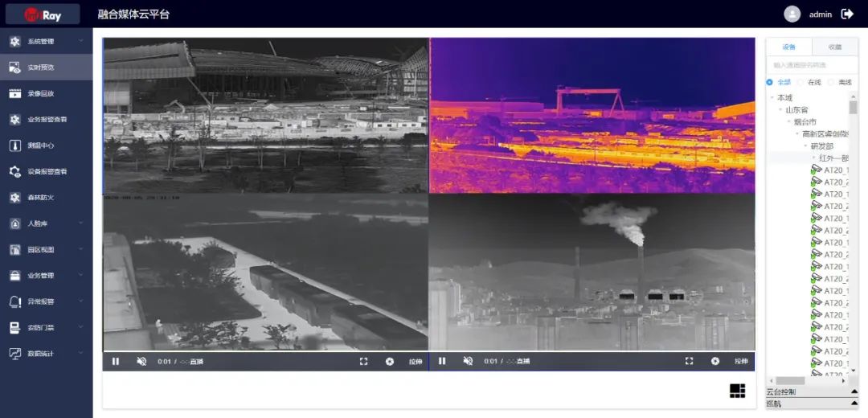The image size is (868, 418).
Task: Unmute the left video player
Action: (x=141, y=362)
